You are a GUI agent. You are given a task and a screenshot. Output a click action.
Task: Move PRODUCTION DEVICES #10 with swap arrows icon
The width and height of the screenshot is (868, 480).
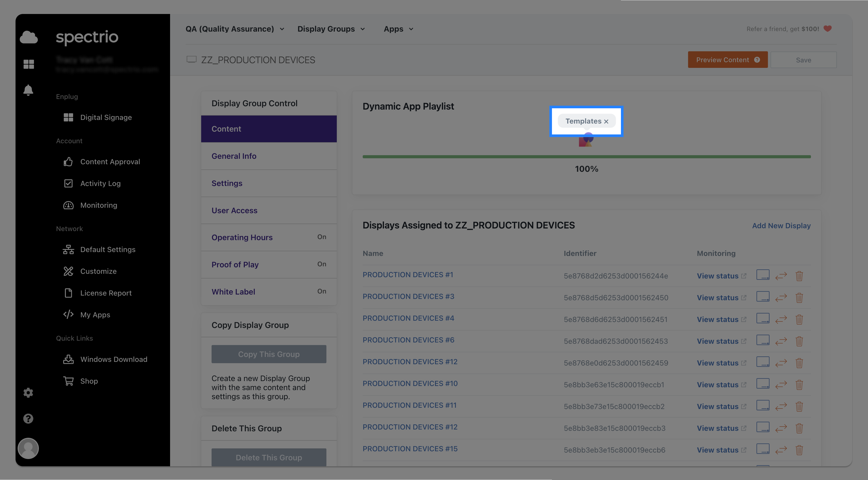pyautogui.click(x=781, y=384)
